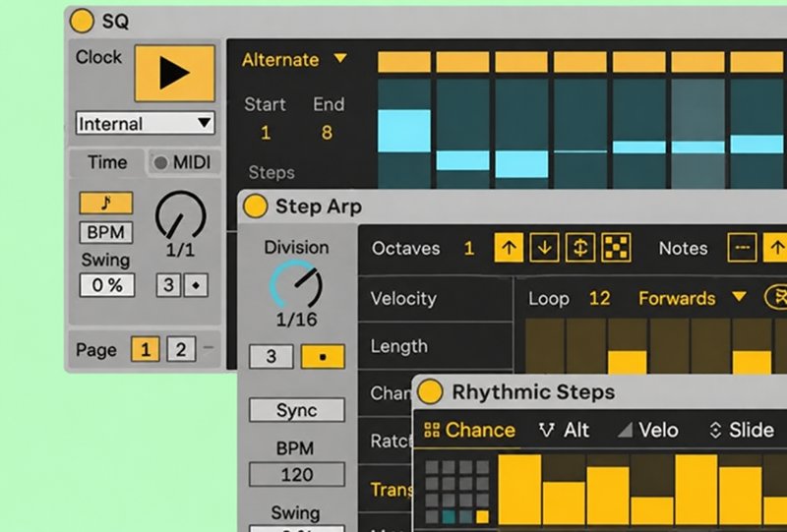Click the first step pitch slider in SQ
The height and width of the screenshot is (532, 787).
point(404,134)
